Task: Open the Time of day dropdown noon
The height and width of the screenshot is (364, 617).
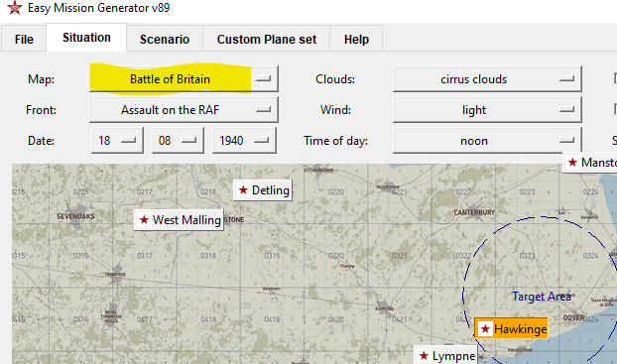Action: point(487,141)
